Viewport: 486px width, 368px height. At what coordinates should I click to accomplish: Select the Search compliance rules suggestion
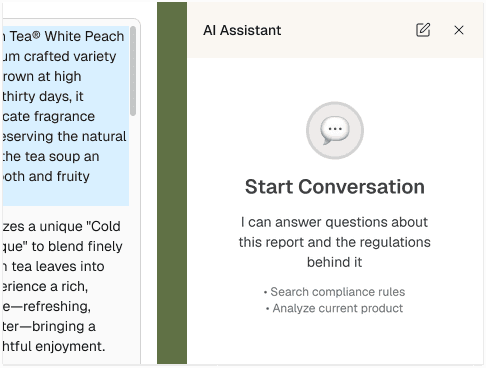(335, 292)
